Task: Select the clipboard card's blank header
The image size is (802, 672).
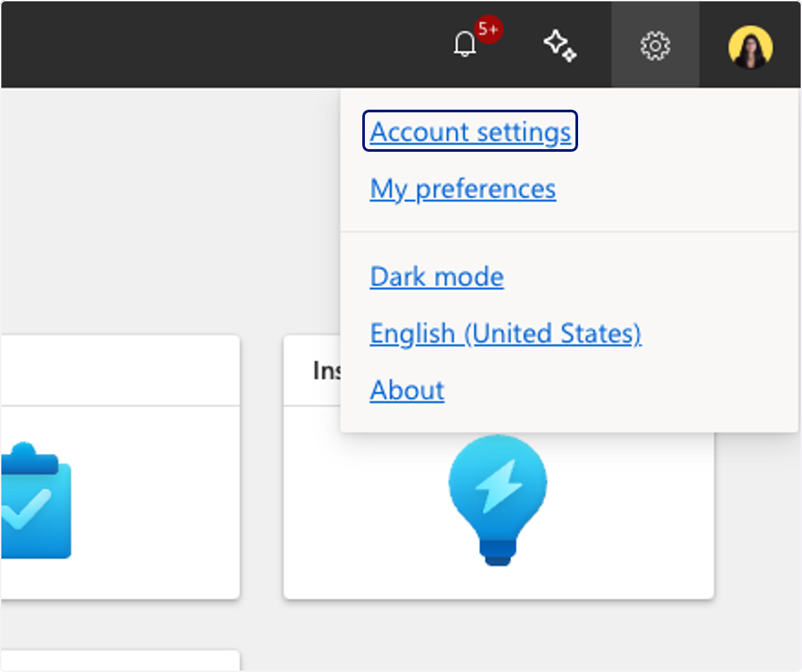Action: [120, 370]
